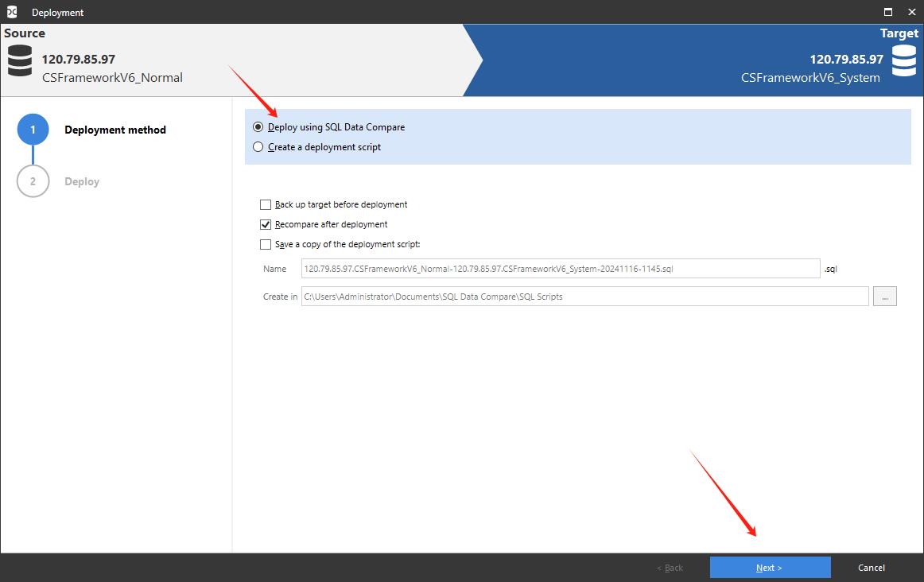The width and height of the screenshot is (924, 582).
Task: Go to Deployment method step
Action: pyautogui.click(x=115, y=130)
